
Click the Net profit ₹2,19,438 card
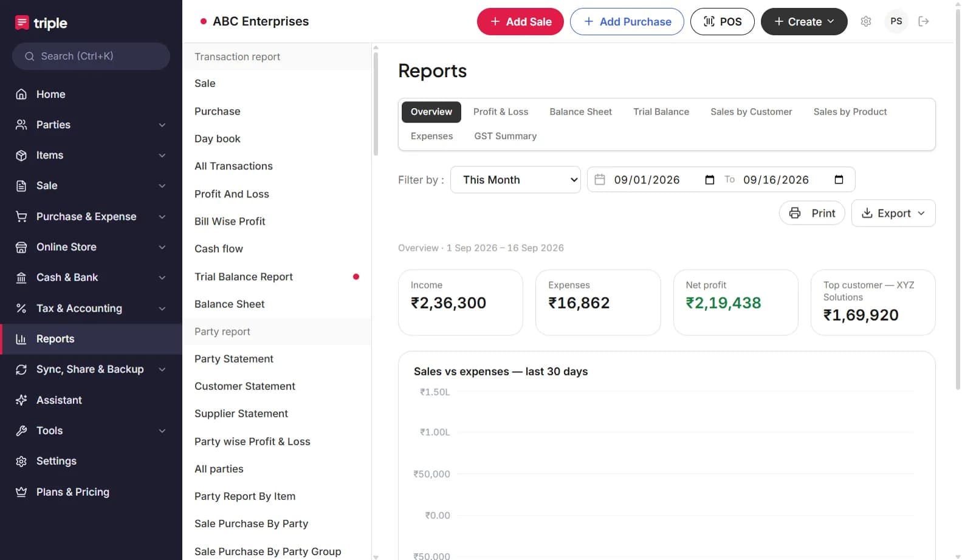[735, 302]
